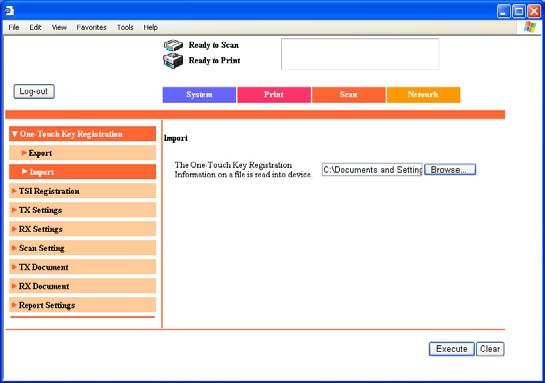This screenshot has width=545, height=383.
Task: Minimize the browser window
Action: click(503, 11)
